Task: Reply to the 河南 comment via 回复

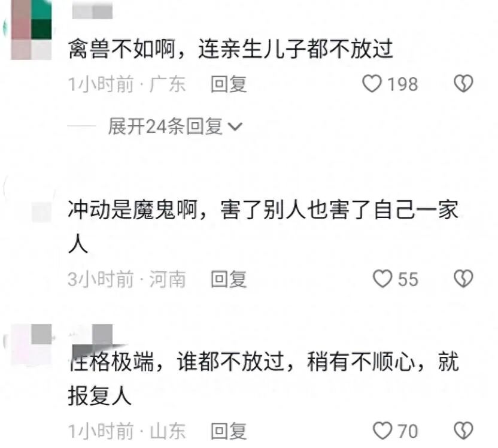Action: tap(229, 279)
